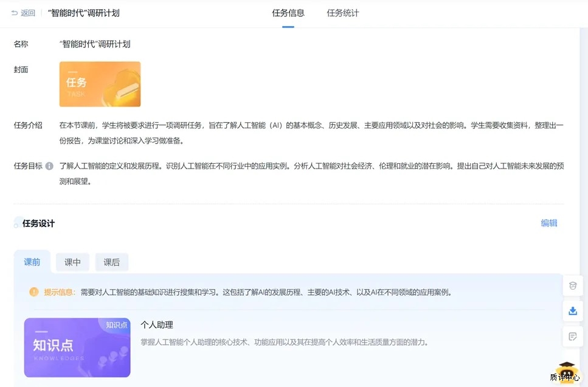This screenshot has width=588, height=387.
Task: Click the 个人助理 knowledge point title
Action: [157, 325]
